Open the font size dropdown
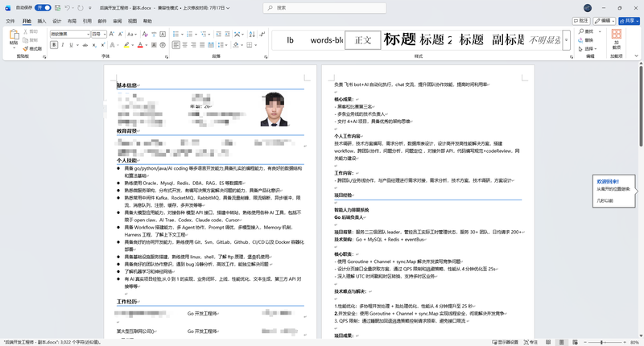The image size is (644, 346). 105,34
